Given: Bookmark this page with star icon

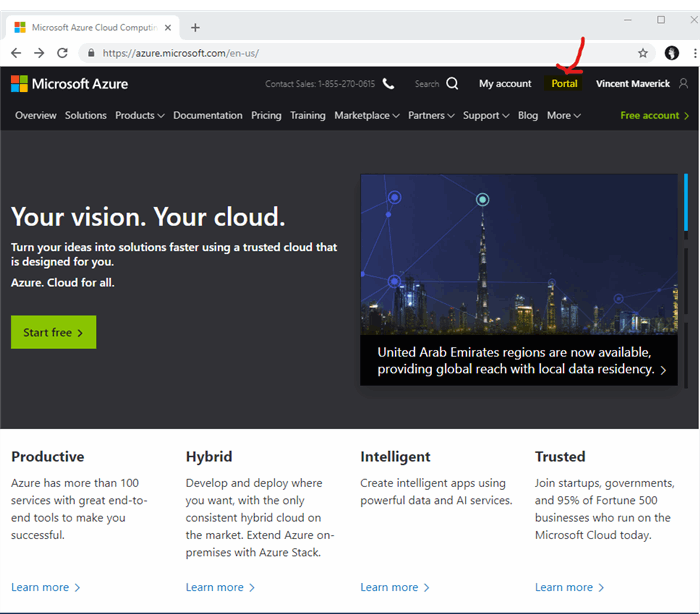Looking at the screenshot, I should click(x=642, y=54).
